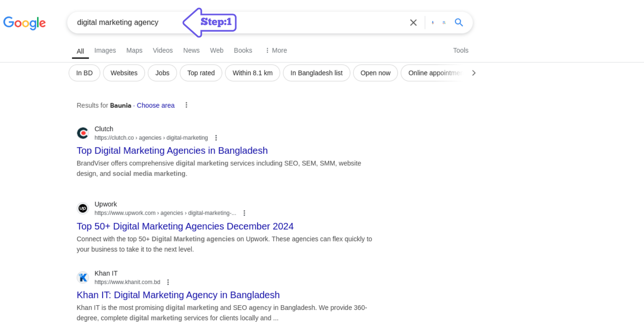Click the upwork.com breadcrumb URL
Image resolution: width=644 pixels, height=322 pixels.
[165, 213]
